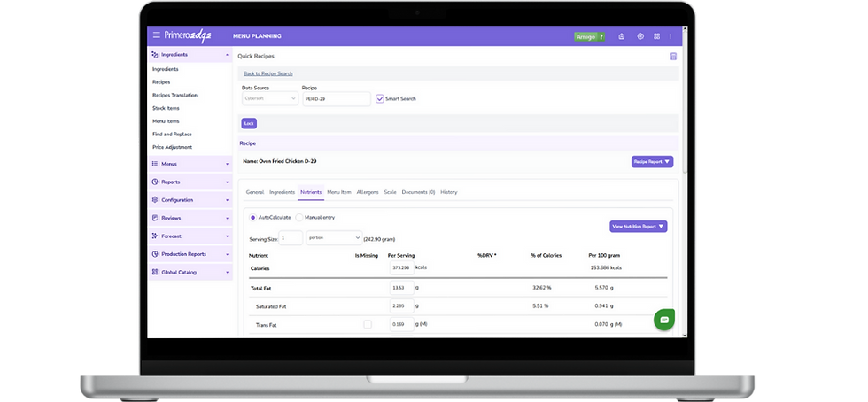Image resolution: width=868 pixels, height=402 pixels.
Task: Click the Lock button
Action: [249, 123]
